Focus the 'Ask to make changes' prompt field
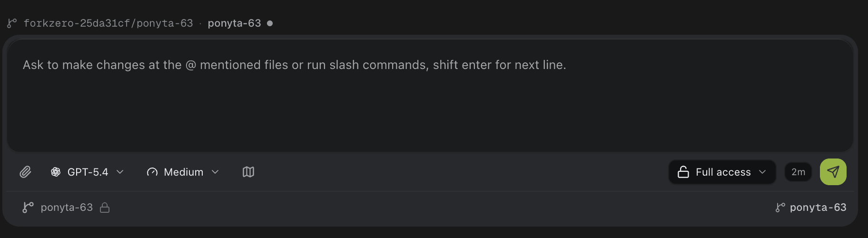Screen dimensions: 868x238 [x=430, y=95]
